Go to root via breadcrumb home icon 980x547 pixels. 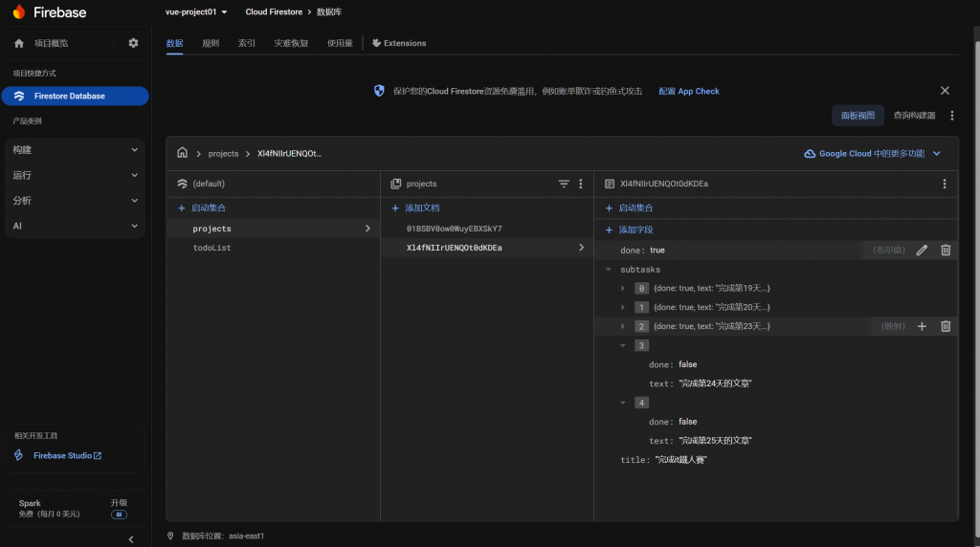(182, 153)
